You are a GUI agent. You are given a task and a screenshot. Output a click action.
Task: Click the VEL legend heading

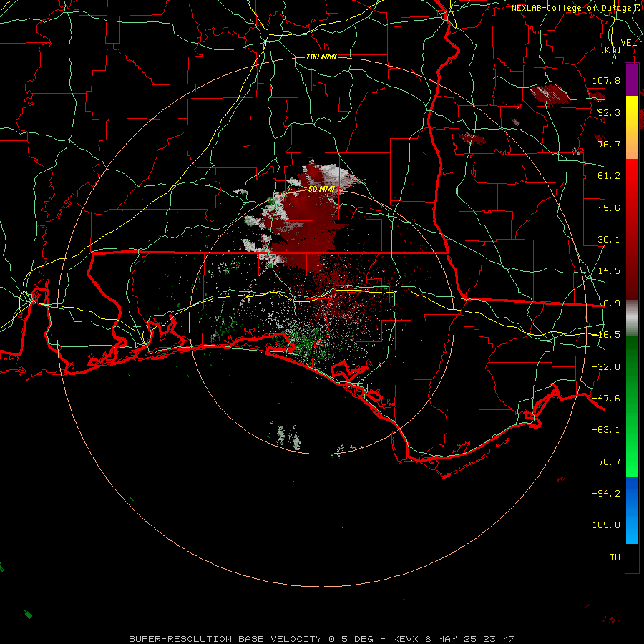click(x=628, y=43)
